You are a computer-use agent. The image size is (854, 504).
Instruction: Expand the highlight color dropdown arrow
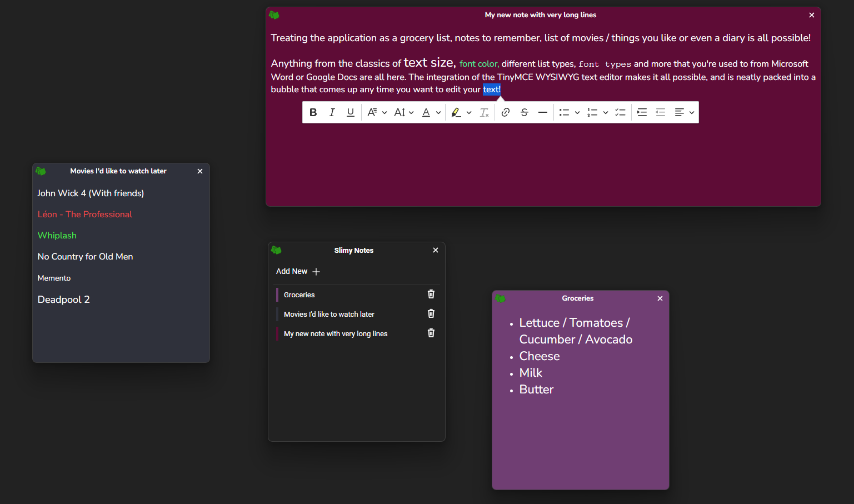pyautogui.click(x=469, y=113)
